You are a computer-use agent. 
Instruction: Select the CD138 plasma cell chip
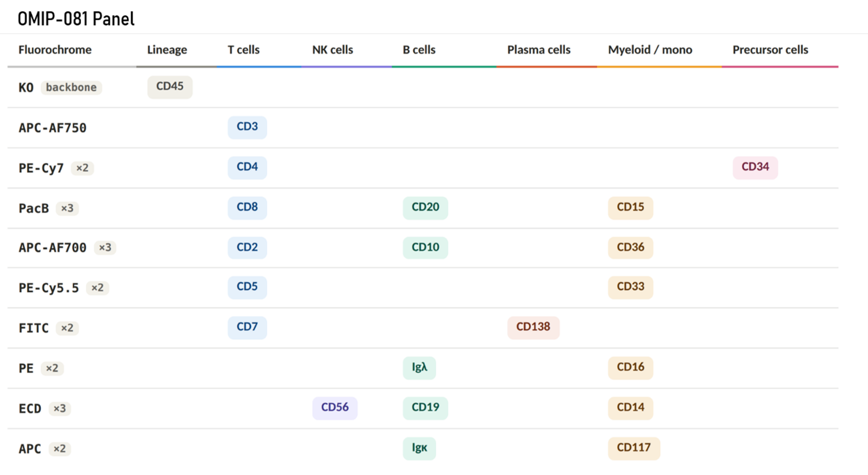(x=533, y=327)
